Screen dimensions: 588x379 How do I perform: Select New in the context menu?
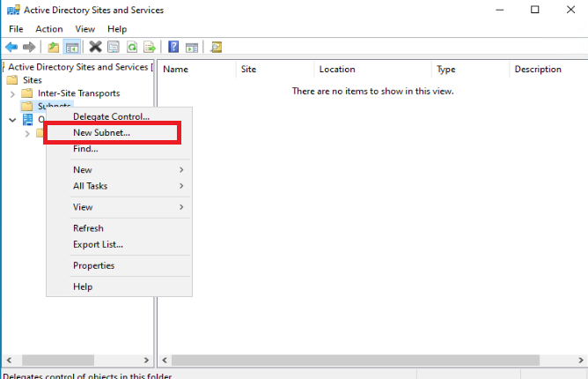(83, 170)
